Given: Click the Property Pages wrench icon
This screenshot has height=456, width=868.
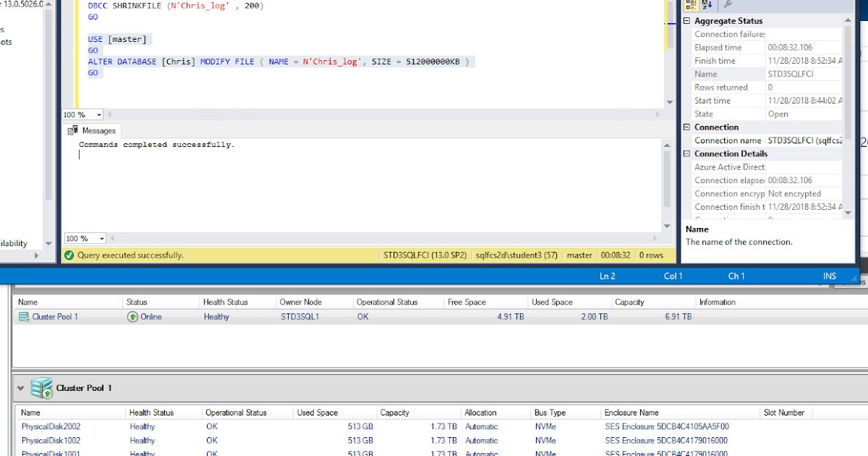Looking at the screenshot, I should pos(727,5).
